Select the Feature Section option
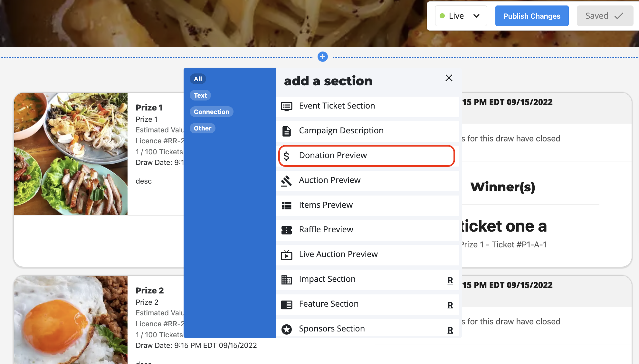Image resolution: width=639 pixels, height=364 pixels. [x=329, y=304]
